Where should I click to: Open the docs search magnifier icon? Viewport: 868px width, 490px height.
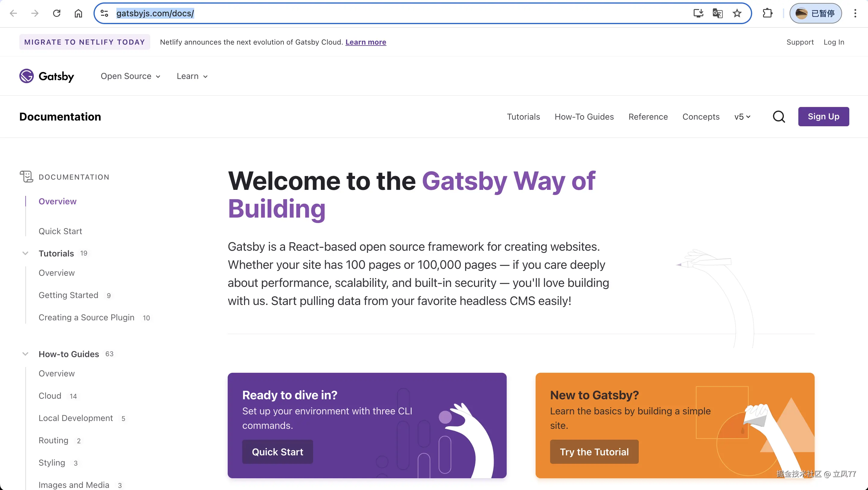779,117
